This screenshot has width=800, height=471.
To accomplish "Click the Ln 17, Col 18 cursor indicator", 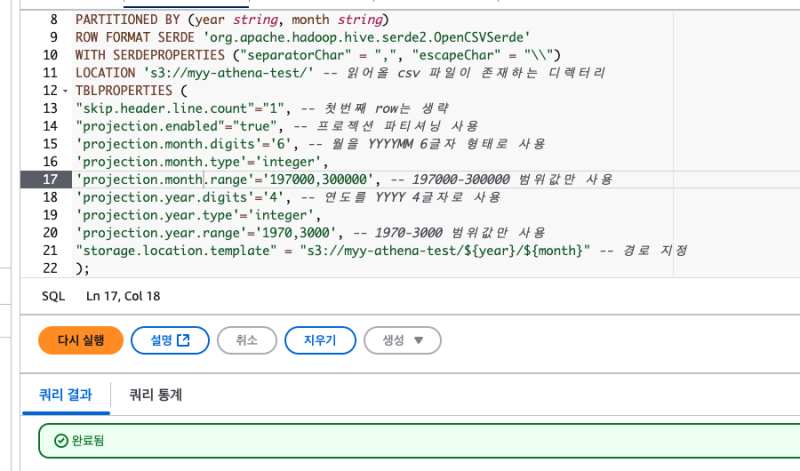I will [x=123, y=296].
